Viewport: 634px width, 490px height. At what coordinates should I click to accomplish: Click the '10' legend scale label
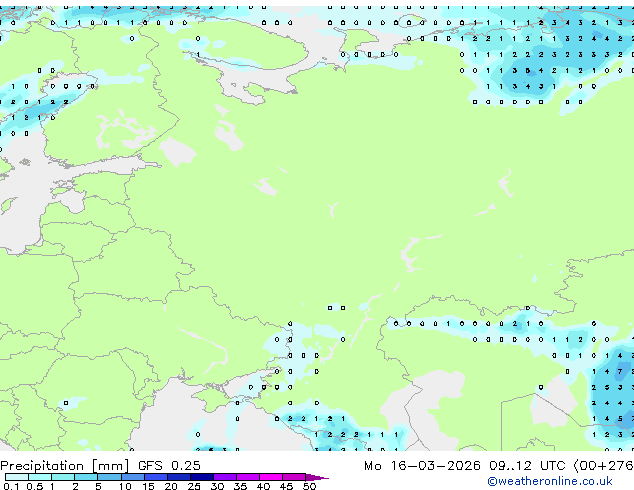pyautogui.click(x=125, y=486)
